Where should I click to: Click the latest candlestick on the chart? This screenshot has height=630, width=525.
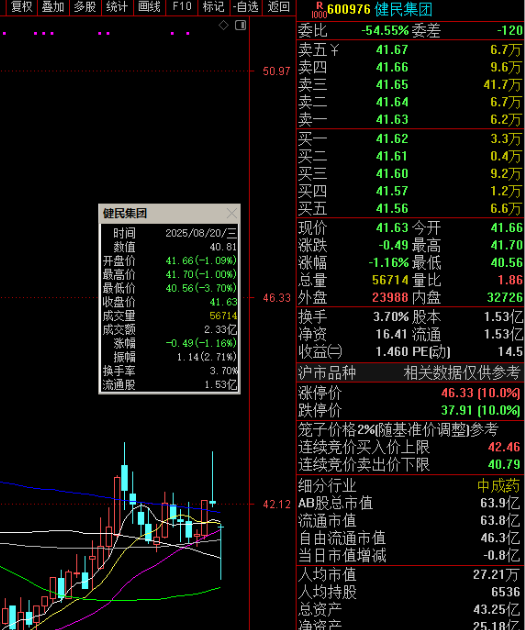(221, 552)
